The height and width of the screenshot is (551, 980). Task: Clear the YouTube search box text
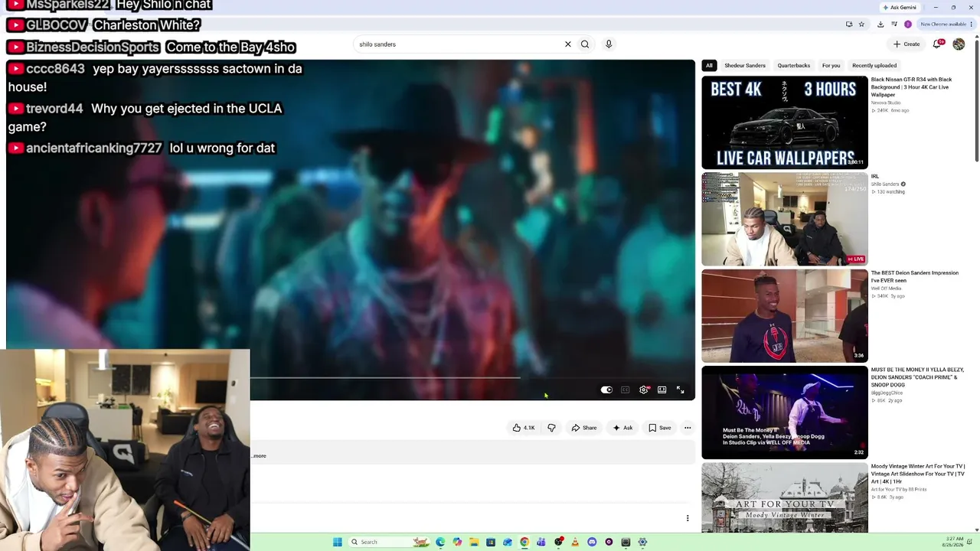click(x=568, y=44)
